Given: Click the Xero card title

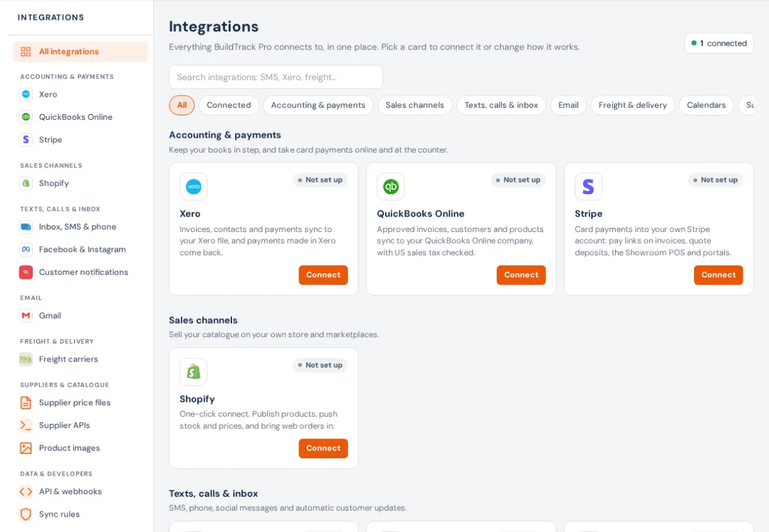Looking at the screenshot, I should pos(190,214).
